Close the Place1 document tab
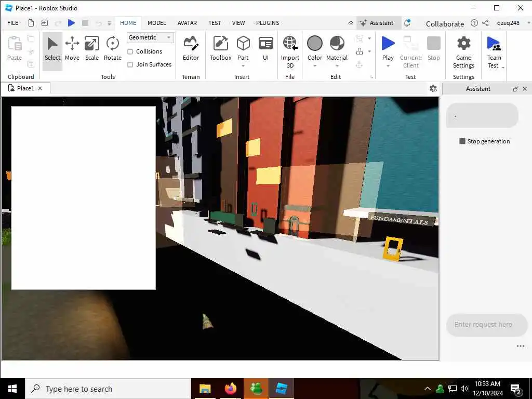This screenshot has height=399, width=532. click(40, 88)
